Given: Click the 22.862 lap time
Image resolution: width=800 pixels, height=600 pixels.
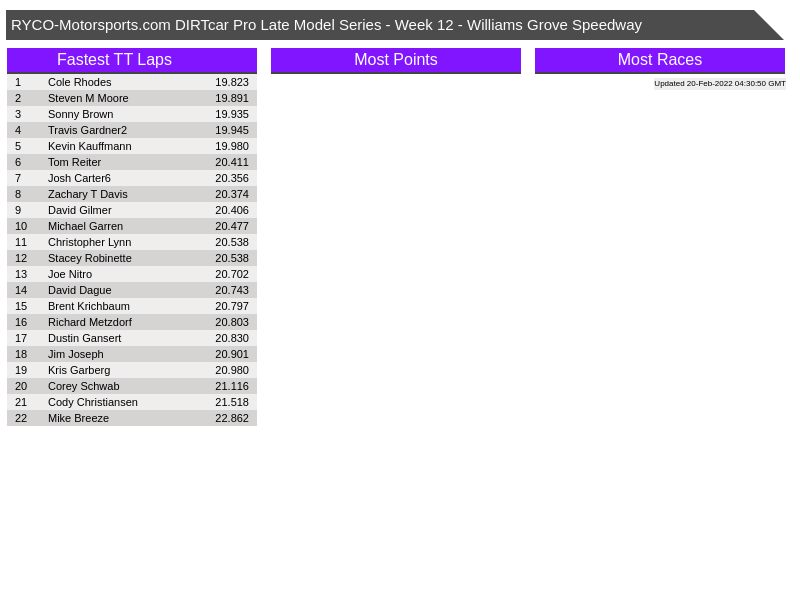Looking at the screenshot, I should tap(231, 418).
